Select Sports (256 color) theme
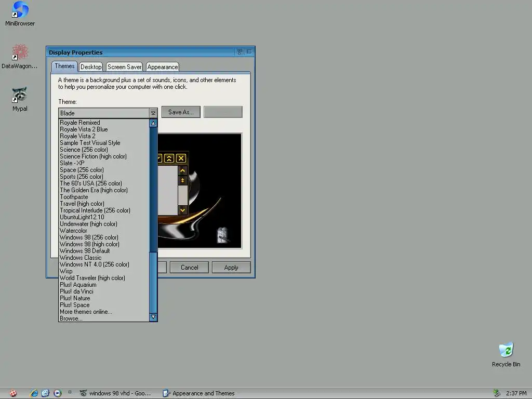Viewport: 532px width, 399px height. pos(104,177)
